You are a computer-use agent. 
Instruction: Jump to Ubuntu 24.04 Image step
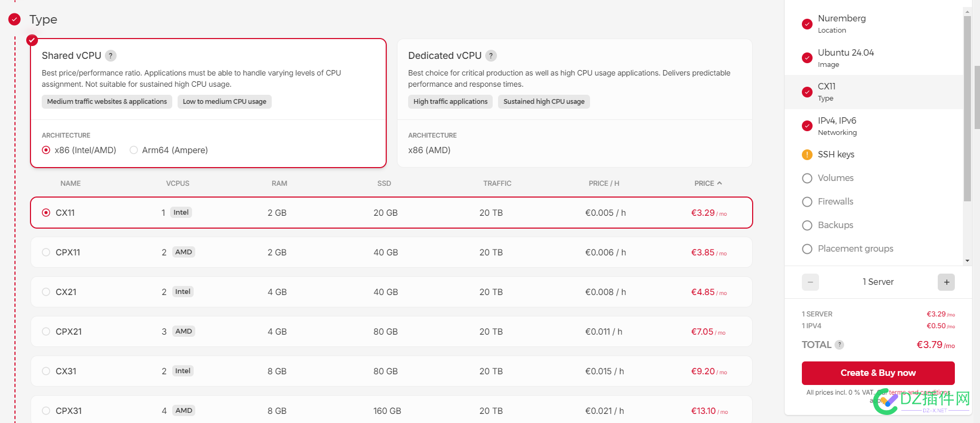pos(874,58)
